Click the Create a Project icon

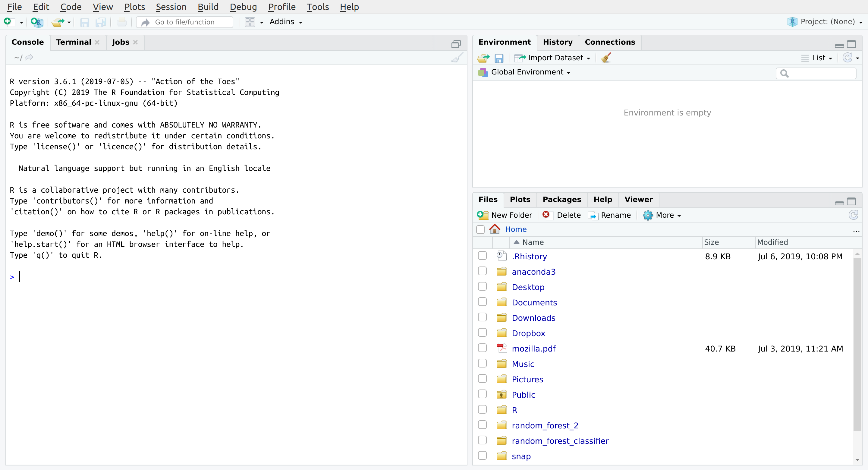click(37, 22)
